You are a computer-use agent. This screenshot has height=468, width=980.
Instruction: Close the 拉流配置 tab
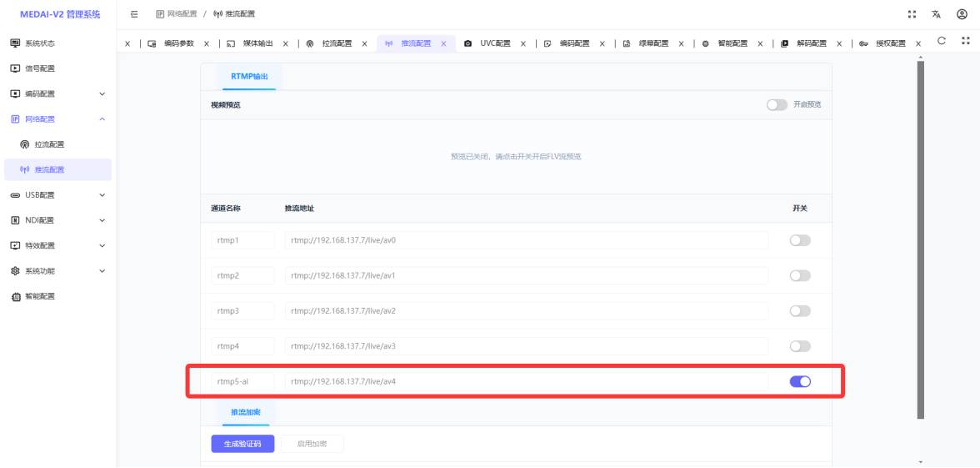coord(364,43)
